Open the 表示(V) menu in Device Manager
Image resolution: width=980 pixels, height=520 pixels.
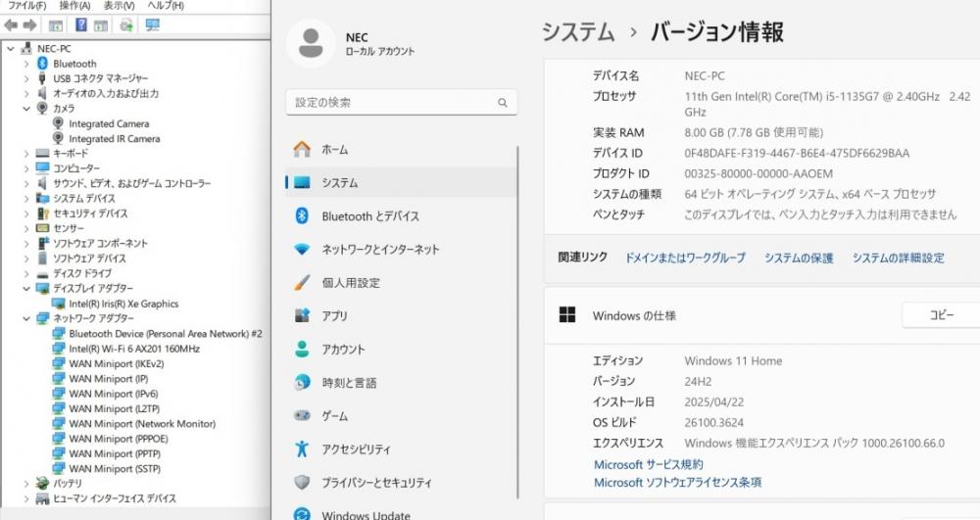tap(119, 5)
